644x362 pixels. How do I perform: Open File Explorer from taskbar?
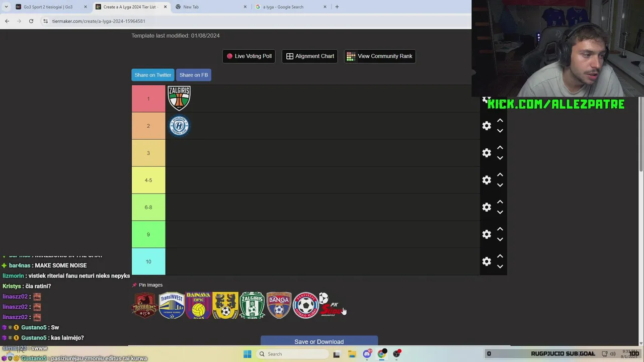[352, 354]
